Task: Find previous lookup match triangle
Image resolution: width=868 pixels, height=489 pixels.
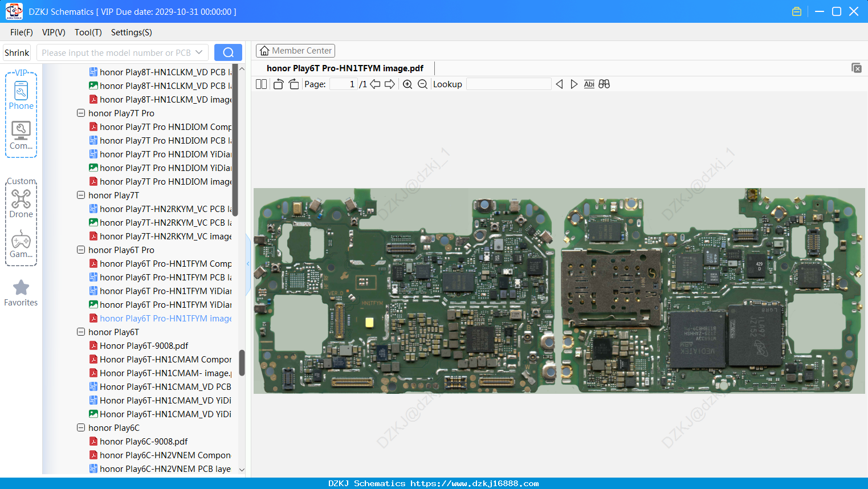Action: click(559, 84)
